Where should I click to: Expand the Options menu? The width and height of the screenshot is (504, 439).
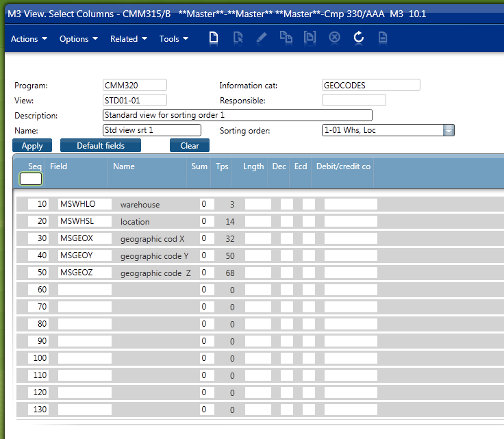click(78, 39)
